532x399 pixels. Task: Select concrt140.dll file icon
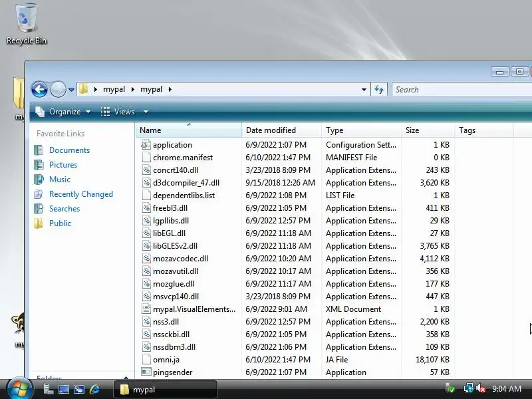pos(146,170)
